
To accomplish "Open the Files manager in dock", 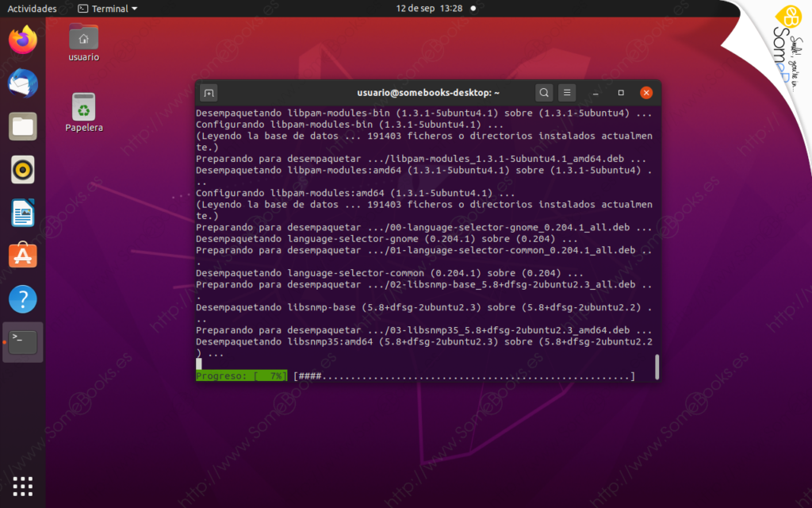I will [23, 126].
